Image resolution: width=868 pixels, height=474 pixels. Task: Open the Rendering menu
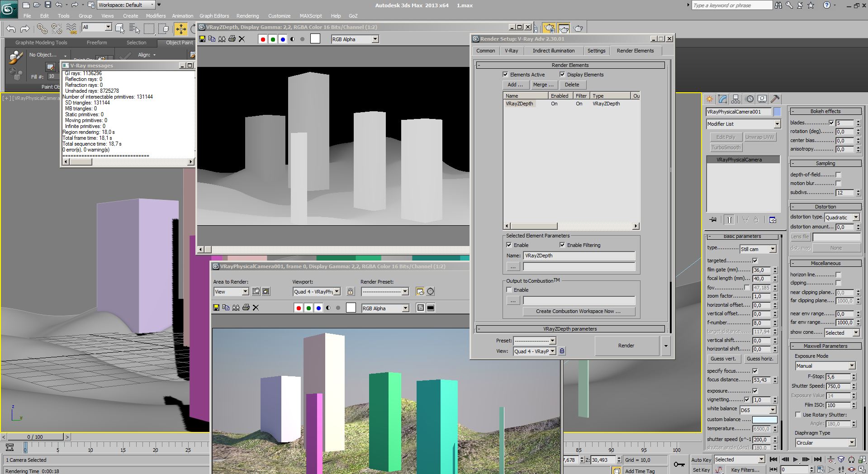tap(247, 16)
